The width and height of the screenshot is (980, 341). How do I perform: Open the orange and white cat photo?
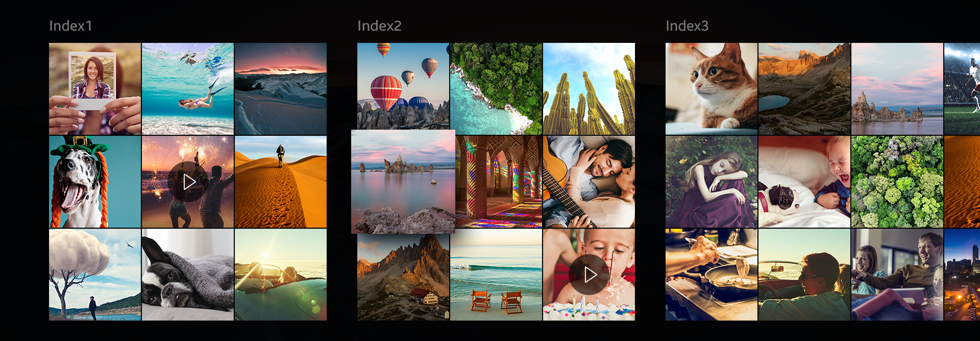coord(712,89)
